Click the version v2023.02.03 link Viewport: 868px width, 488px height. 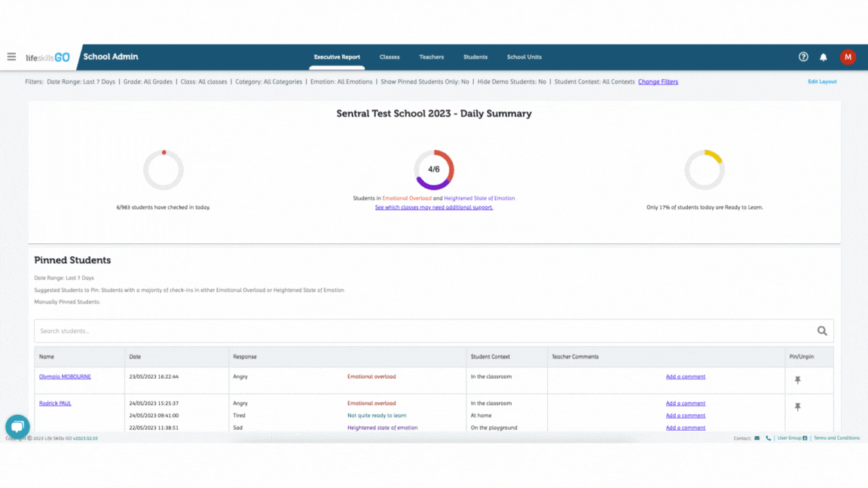pyautogui.click(x=85, y=438)
